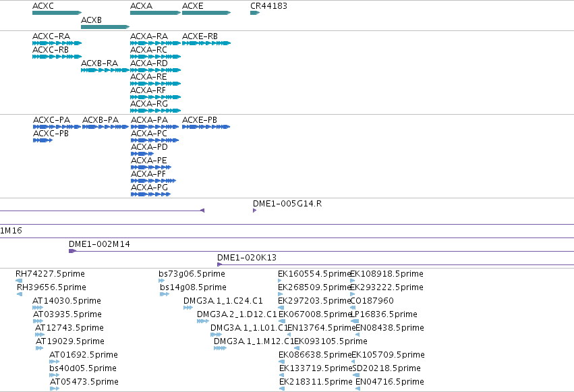Image resolution: width=574 pixels, height=392 pixels.
Task: Select protein ACXA-PC
Action: [x=155, y=140]
